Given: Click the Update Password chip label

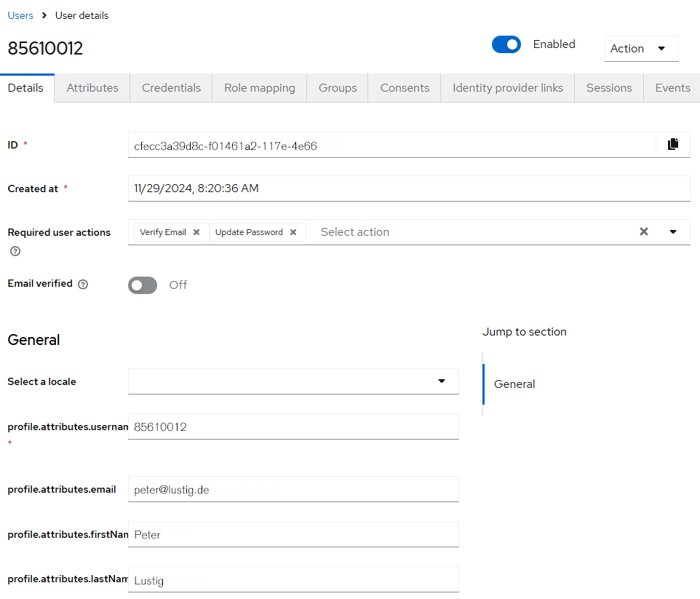Looking at the screenshot, I should tap(249, 232).
